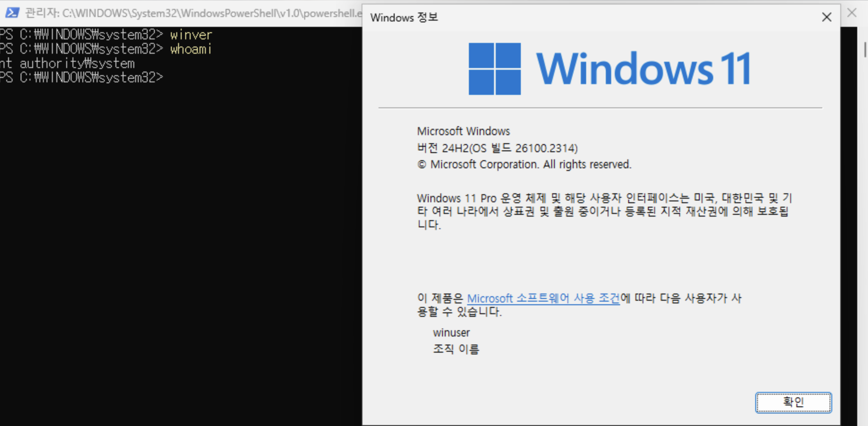Open the Microsoft 소프트웨어 사용 조건 link
Screen dimensions: 868x426
point(543,298)
